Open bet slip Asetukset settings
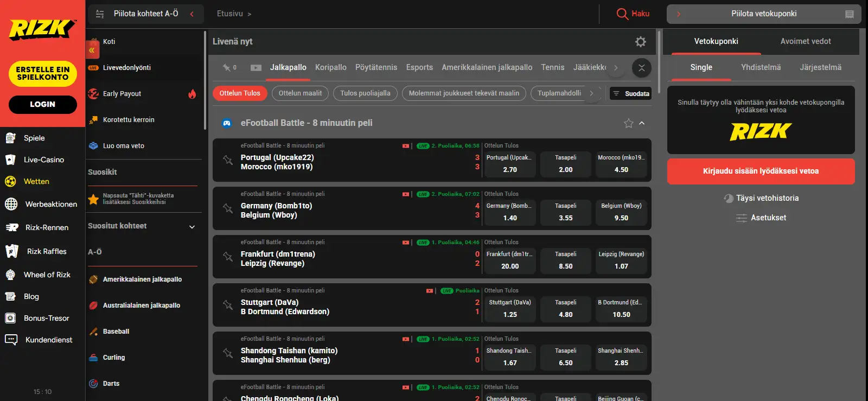 pyautogui.click(x=761, y=218)
